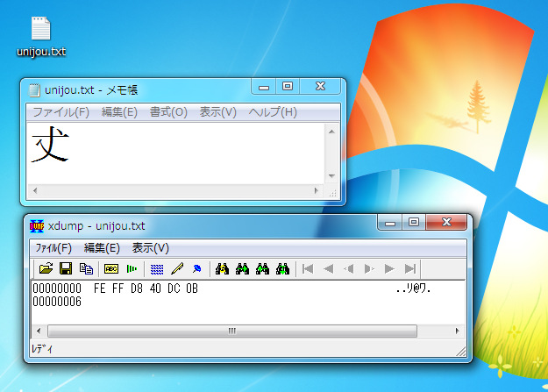Click Notepad vertical scrollbar up arrow
The width and height of the screenshot is (548, 392).
(332, 132)
